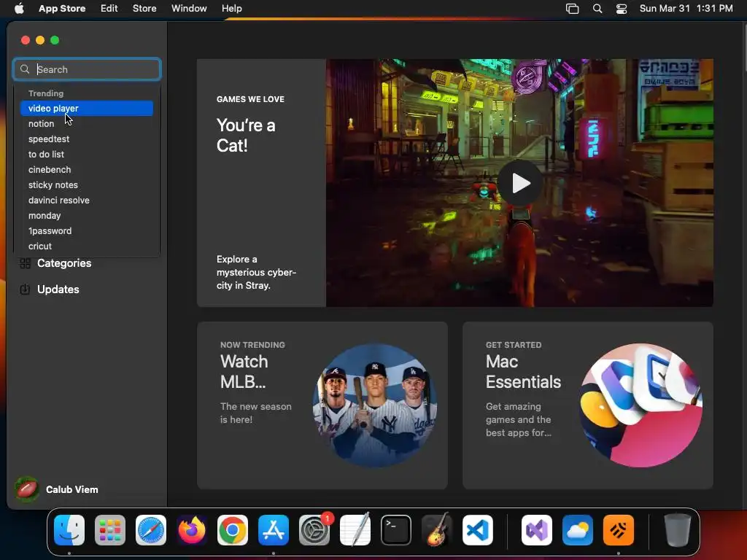Open the App Store menu

pos(62,9)
